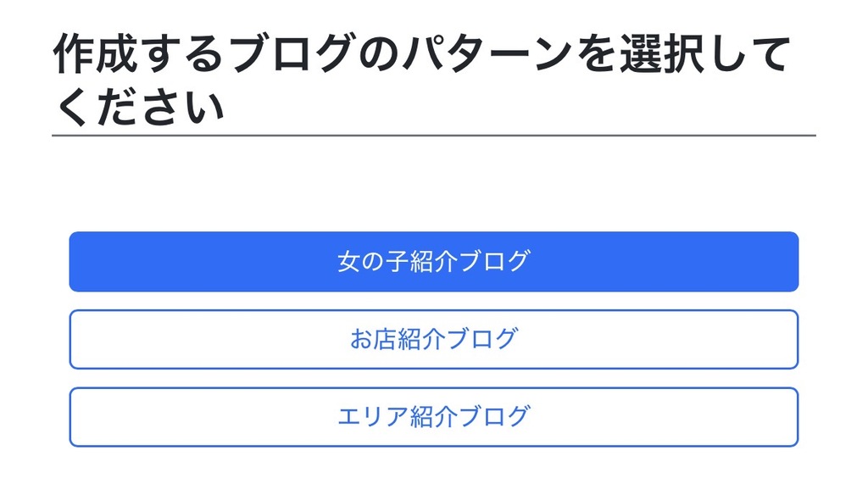The image size is (868, 489).
Task: Click the エリア紹介ブログ label text
Action: [433, 417]
